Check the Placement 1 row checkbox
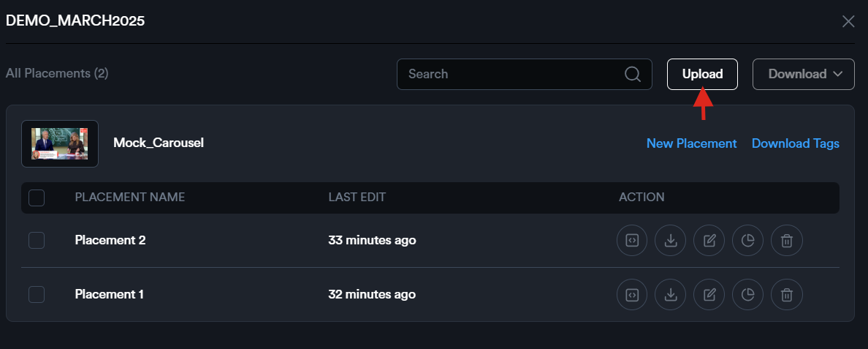This screenshot has width=868, height=349. tap(37, 295)
